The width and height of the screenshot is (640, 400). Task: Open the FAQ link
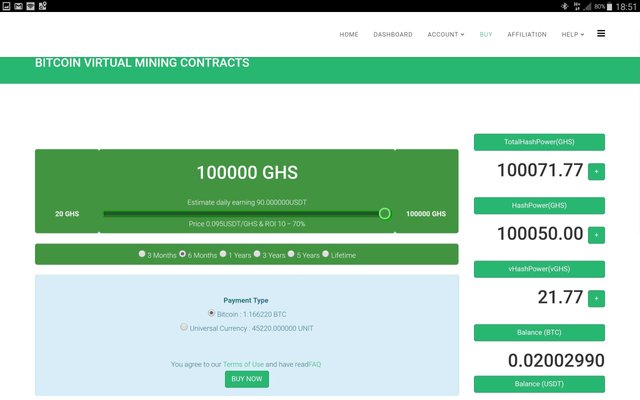tap(315, 364)
